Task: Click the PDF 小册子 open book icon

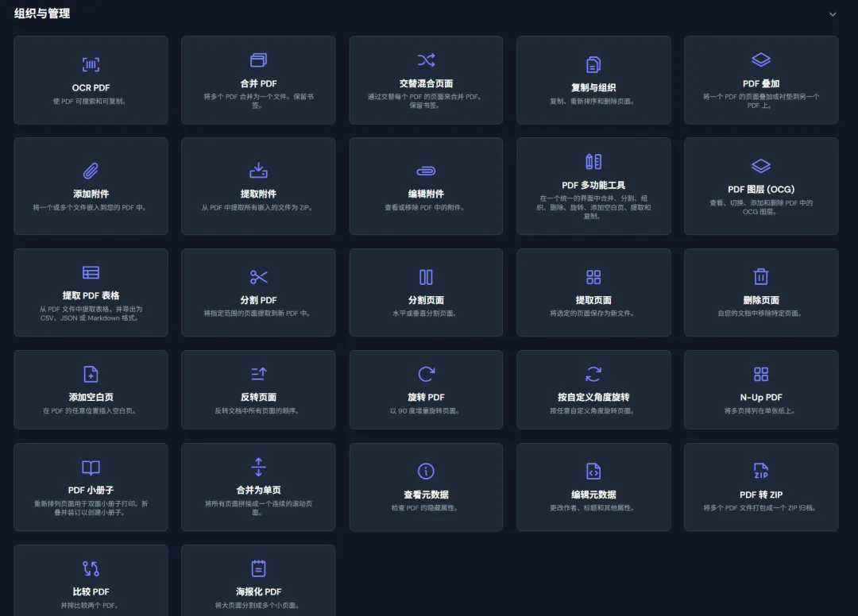Action: (91, 468)
